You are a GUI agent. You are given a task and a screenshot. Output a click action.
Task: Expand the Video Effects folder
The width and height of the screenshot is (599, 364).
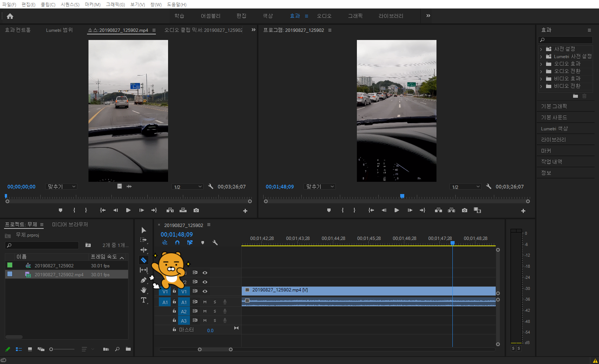541,79
